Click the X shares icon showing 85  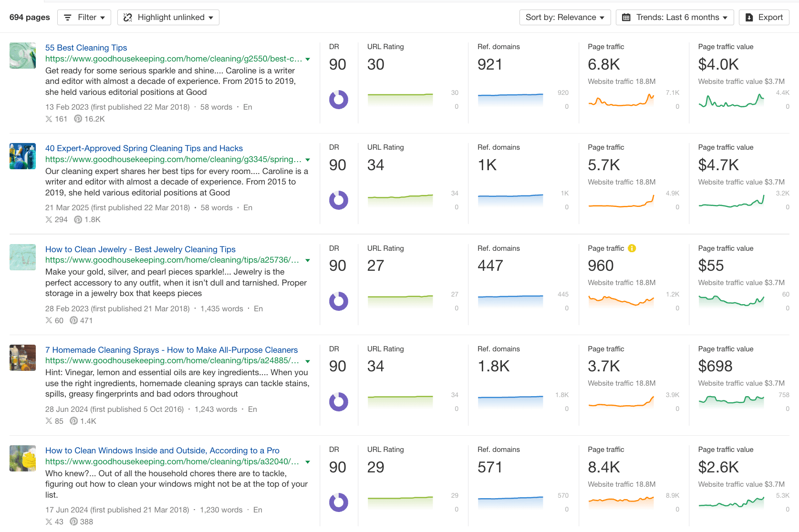(49, 421)
